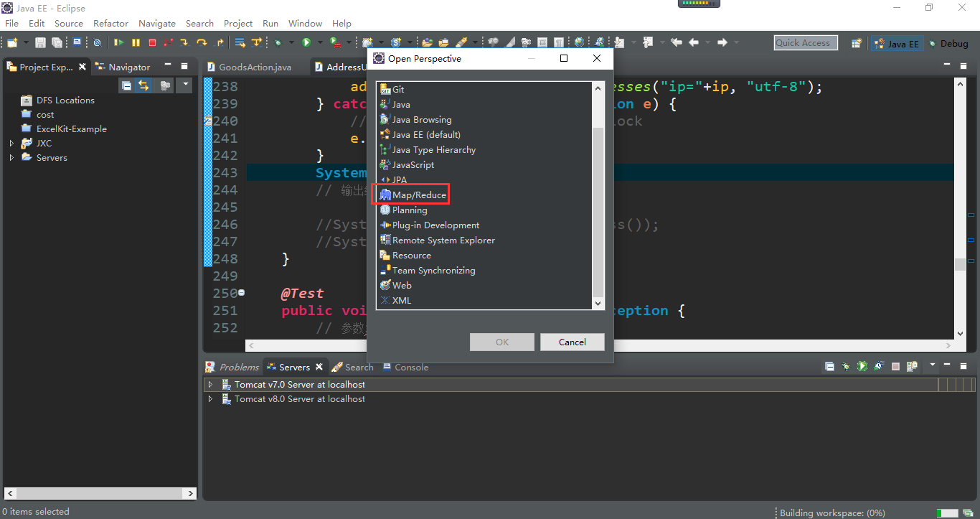This screenshot has height=519, width=980.
Task: Collapse code fold marker at line 250
Action: 242,293
